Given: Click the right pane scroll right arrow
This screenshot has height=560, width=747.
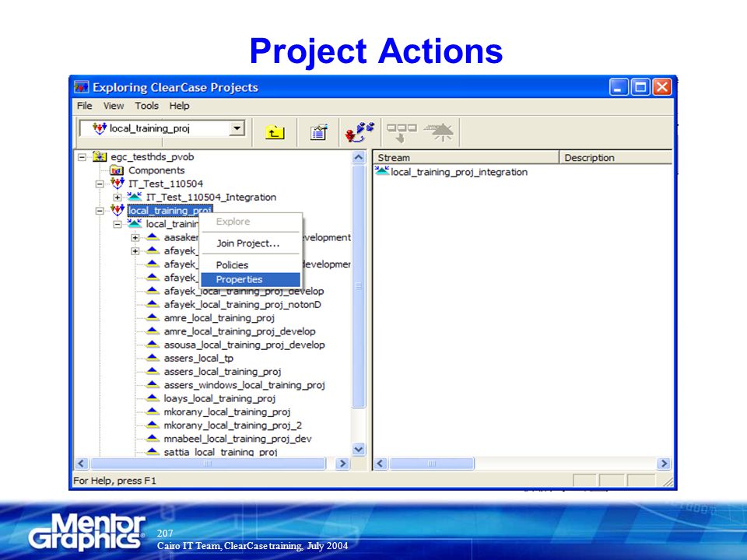Looking at the screenshot, I should coord(664,464).
